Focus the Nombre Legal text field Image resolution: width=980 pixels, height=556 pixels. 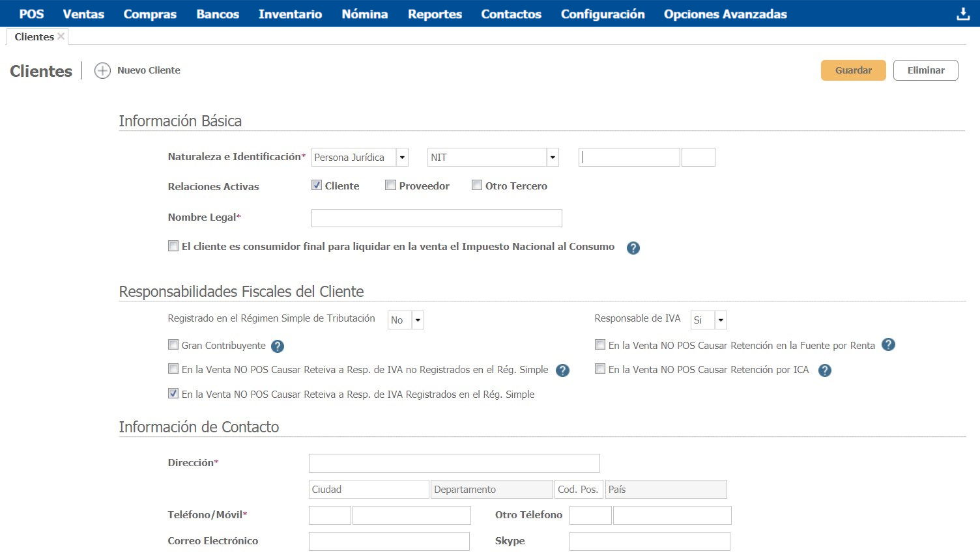437,218
